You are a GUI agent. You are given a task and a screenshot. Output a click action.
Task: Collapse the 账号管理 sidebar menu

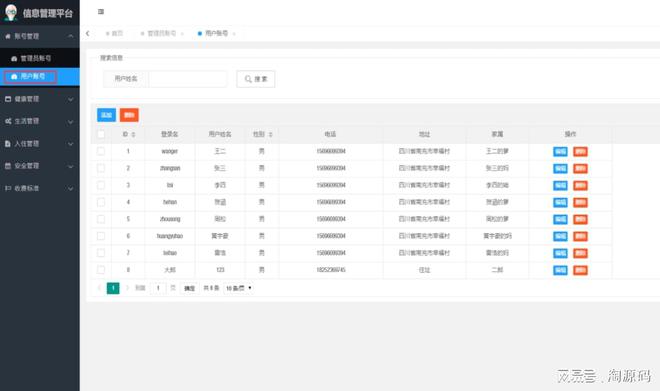pyautogui.click(x=40, y=36)
